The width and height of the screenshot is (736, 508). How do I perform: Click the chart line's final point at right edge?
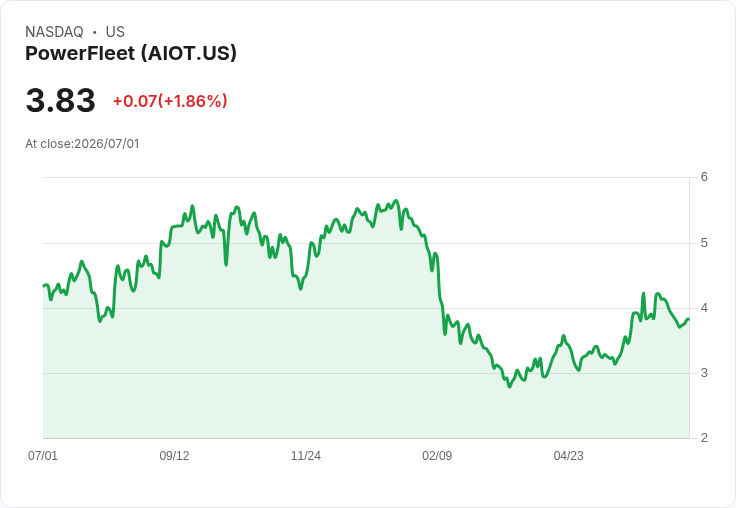pos(688,319)
